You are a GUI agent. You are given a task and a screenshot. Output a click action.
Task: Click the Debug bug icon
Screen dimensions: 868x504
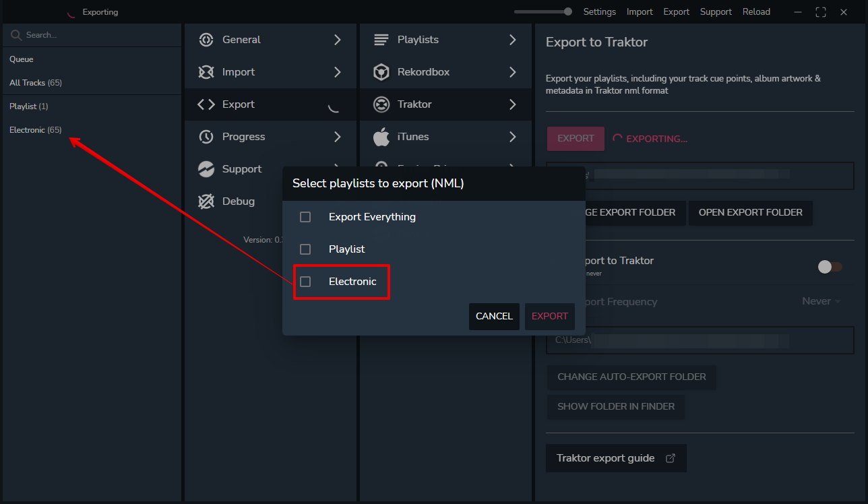pyautogui.click(x=206, y=201)
